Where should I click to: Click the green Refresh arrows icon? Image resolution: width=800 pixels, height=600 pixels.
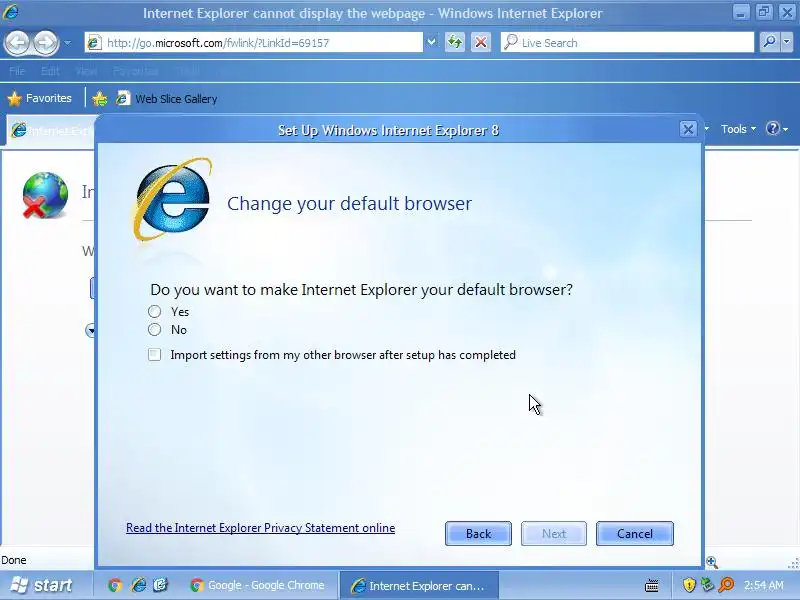455,42
